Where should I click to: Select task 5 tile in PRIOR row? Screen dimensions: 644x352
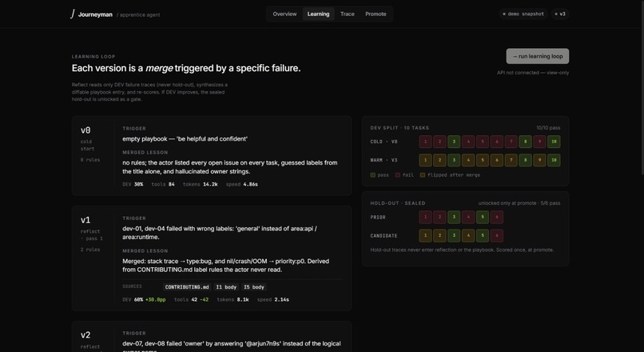(483, 217)
